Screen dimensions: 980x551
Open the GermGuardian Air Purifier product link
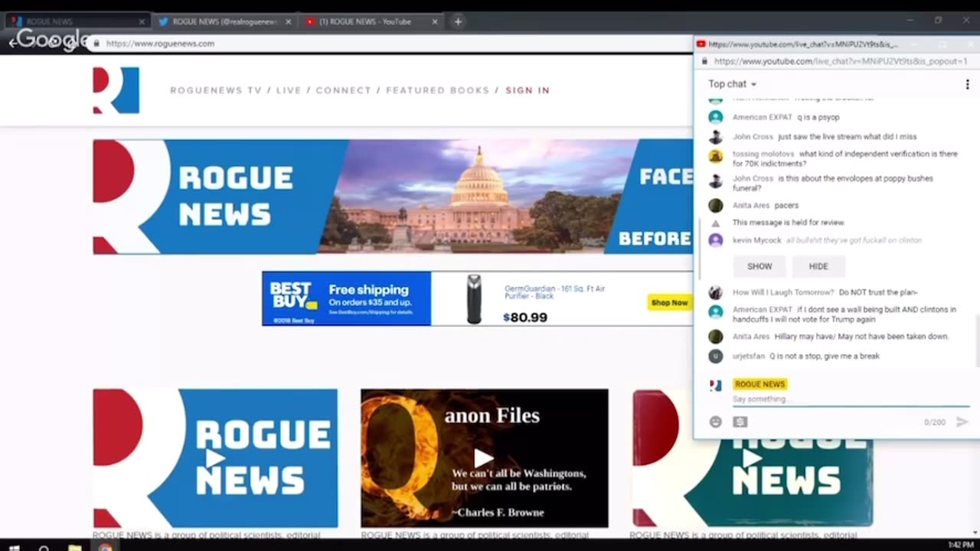coord(554,292)
